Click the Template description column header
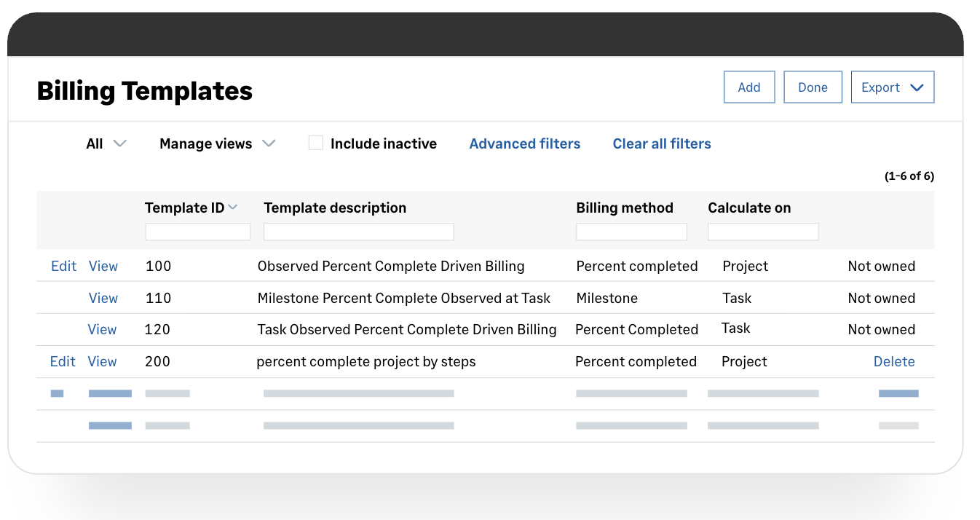This screenshot has height=520, width=980. [335, 208]
